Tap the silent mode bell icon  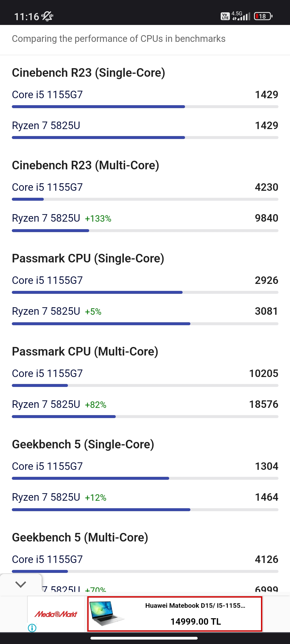(48, 16)
